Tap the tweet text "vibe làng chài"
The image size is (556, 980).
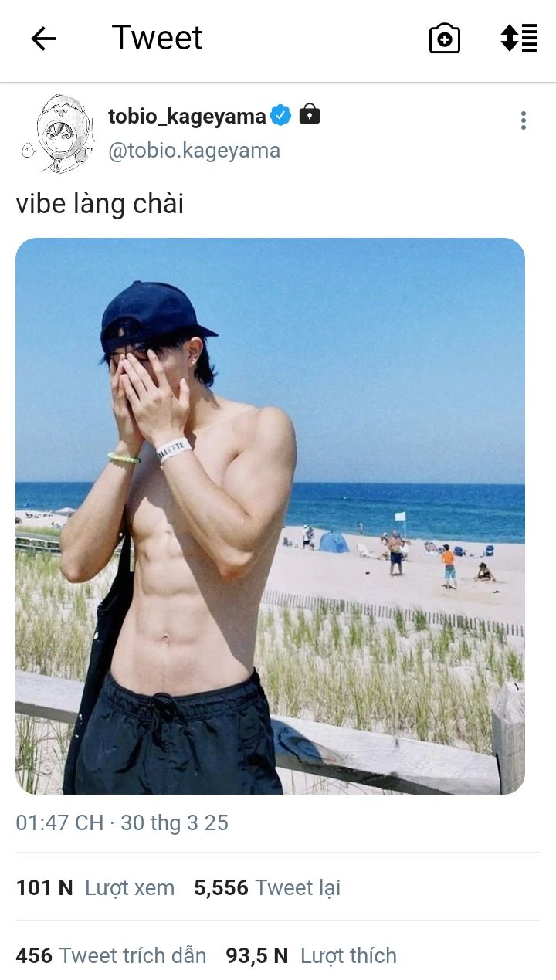pos(100,204)
